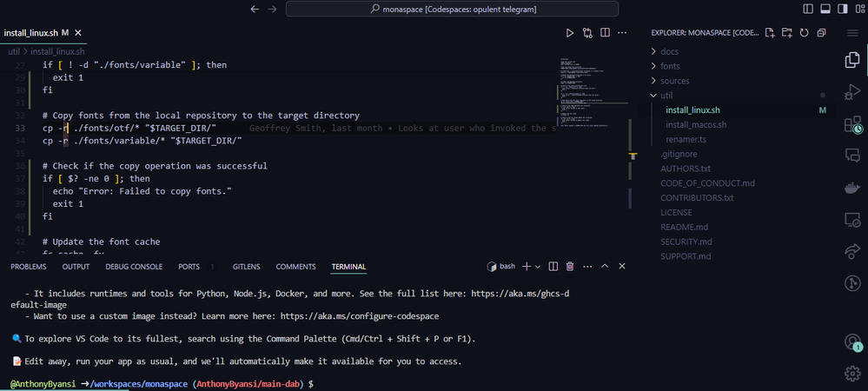This screenshot has width=868, height=391.
Task: Open the Docker view
Action: (852, 188)
